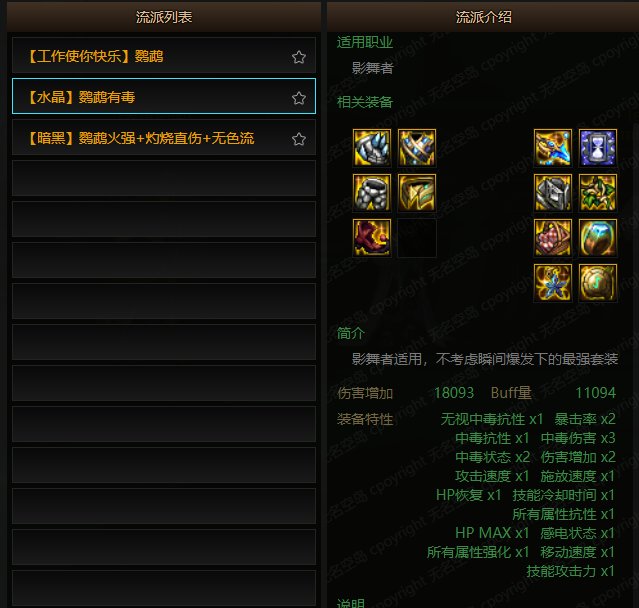Click the blue star flower equipment icon

(x=553, y=282)
